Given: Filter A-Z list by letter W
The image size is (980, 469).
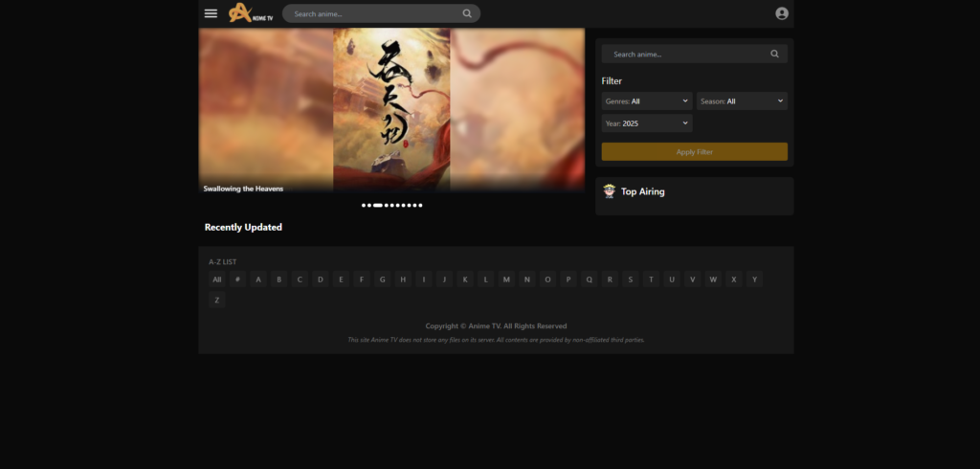Looking at the screenshot, I should click(713, 279).
